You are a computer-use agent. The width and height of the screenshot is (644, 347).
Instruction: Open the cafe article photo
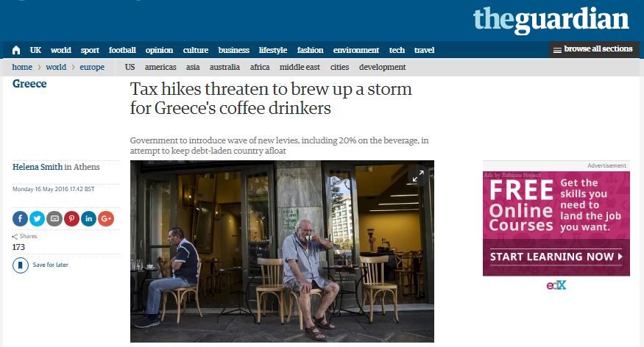[x=282, y=251]
